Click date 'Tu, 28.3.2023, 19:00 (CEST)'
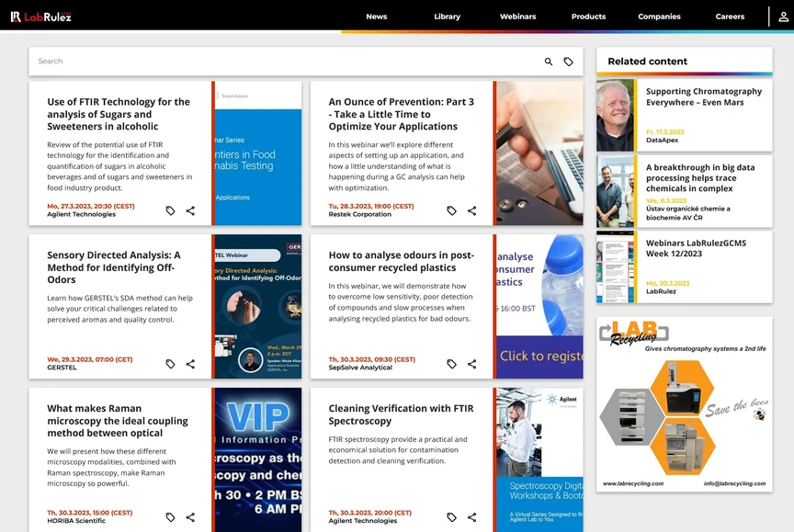794x532 pixels. (x=371, y=206)
